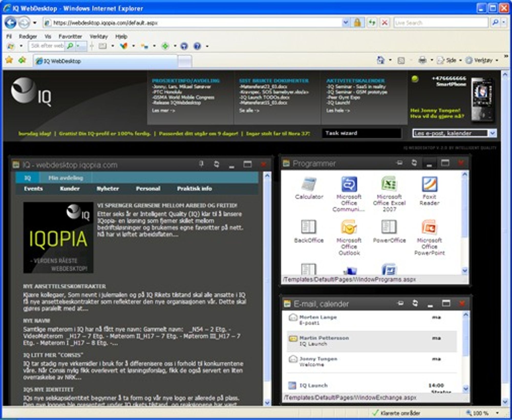Screen dimensions: 512x420
Task: Open the Morten Lange E-post1 email
Action: pos(372,320)
